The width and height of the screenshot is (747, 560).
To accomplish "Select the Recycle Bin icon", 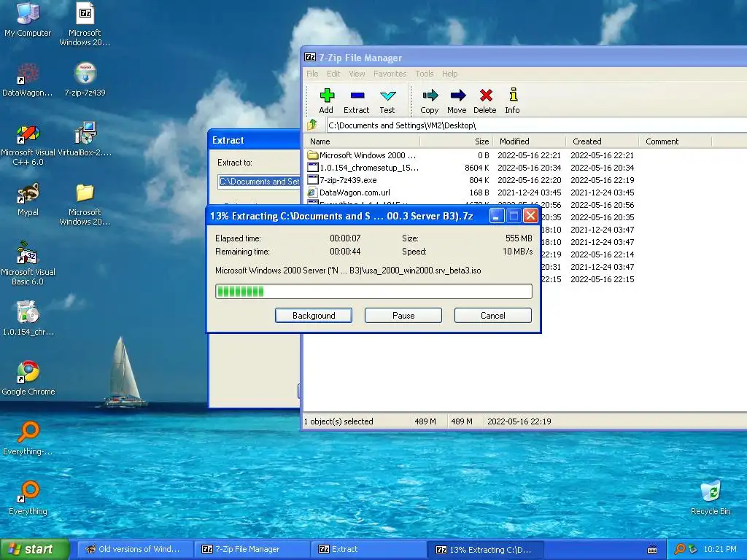I will (711, 497).
